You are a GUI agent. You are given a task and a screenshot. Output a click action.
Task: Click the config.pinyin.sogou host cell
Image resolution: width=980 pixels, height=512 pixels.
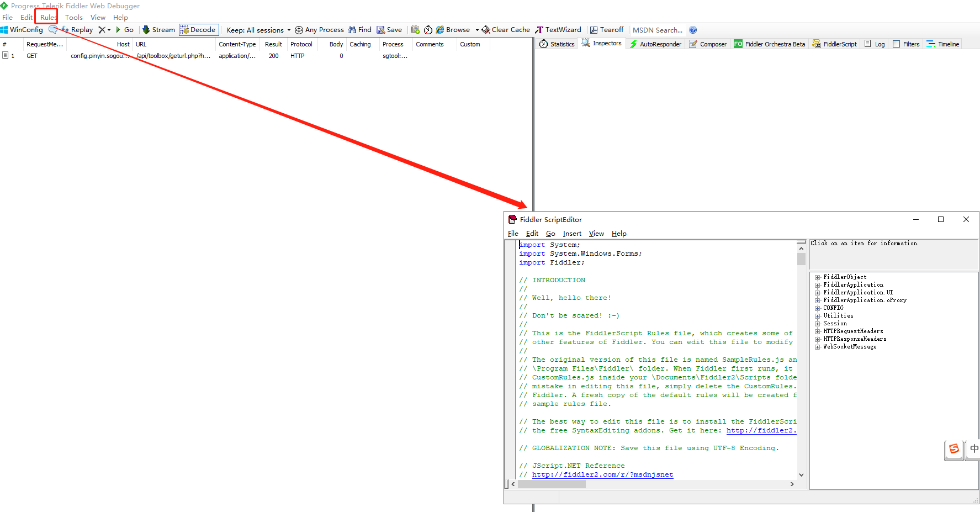click(x=100, y=56)
